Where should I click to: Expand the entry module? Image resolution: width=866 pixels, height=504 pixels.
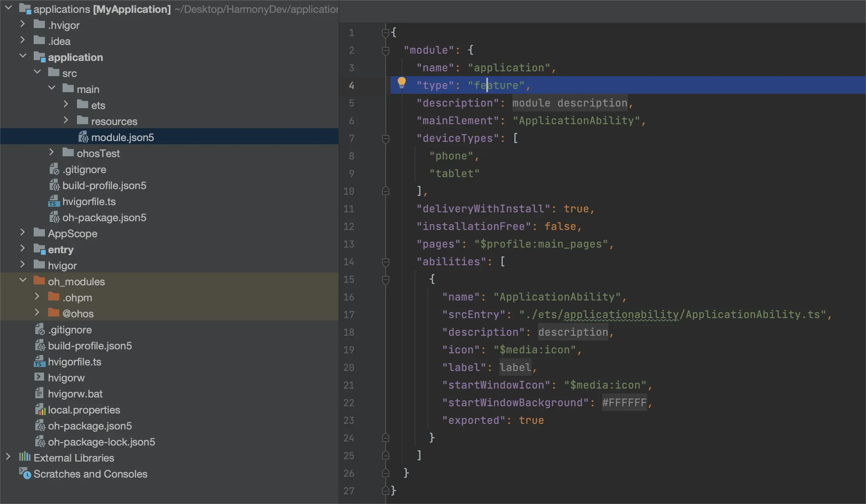tap(22, 248)
